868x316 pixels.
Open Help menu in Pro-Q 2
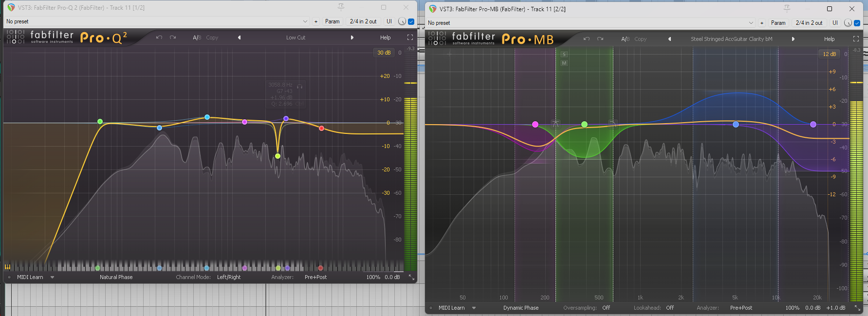(385, 37)
